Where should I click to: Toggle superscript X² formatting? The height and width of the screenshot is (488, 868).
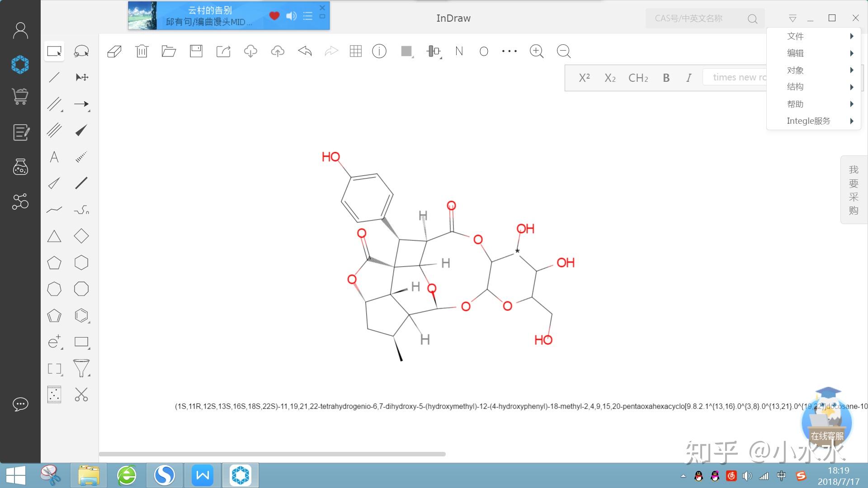pos(584,78)
